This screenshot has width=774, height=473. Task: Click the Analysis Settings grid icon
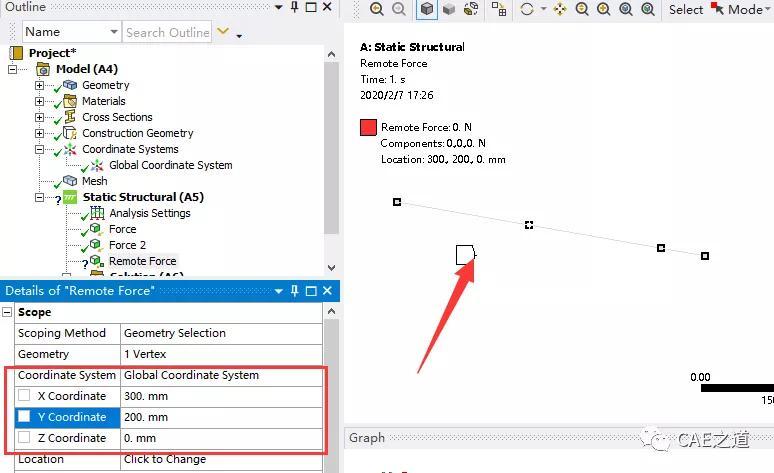[97, 213]
